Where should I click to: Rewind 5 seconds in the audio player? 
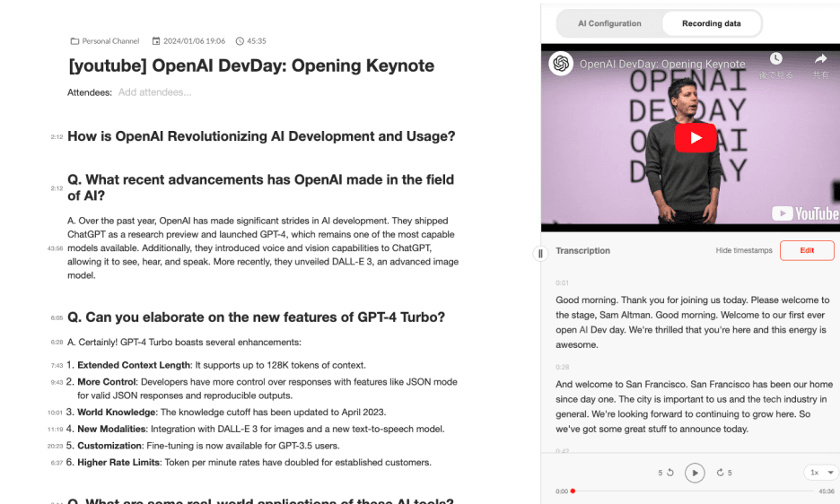(x=666, y=473)
